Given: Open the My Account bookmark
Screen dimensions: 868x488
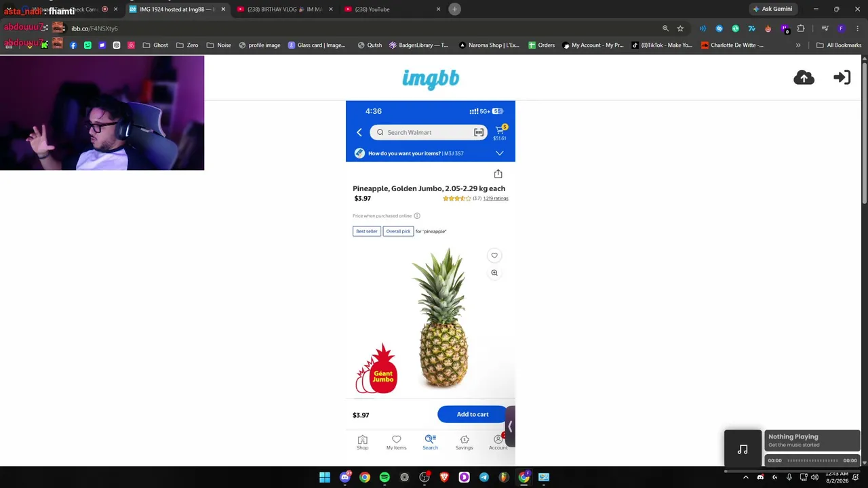Looking at the screenshot, I should point(593,45).
